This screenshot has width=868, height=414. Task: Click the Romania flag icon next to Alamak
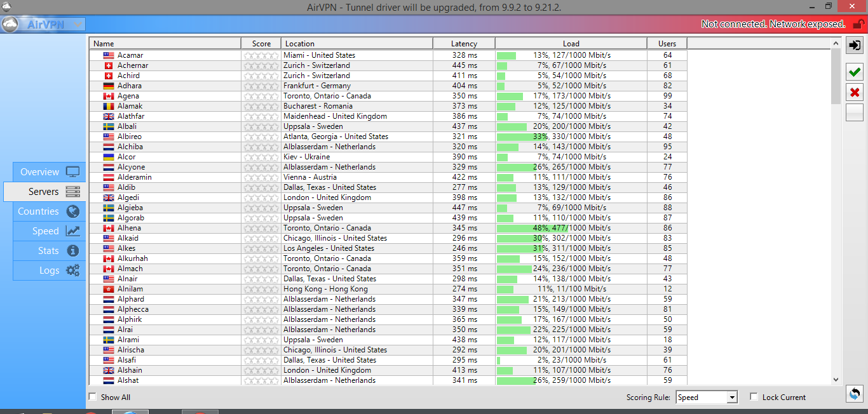(109, 106)
